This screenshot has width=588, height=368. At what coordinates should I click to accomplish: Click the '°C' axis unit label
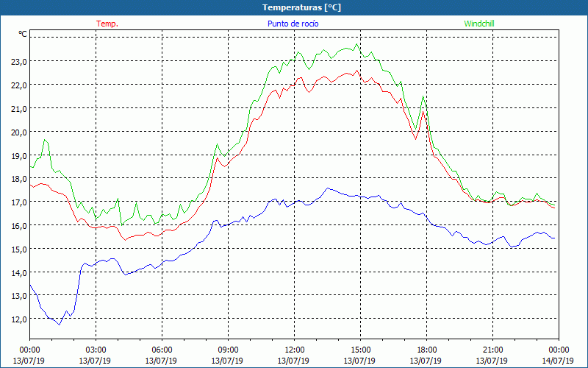(23, 34)
